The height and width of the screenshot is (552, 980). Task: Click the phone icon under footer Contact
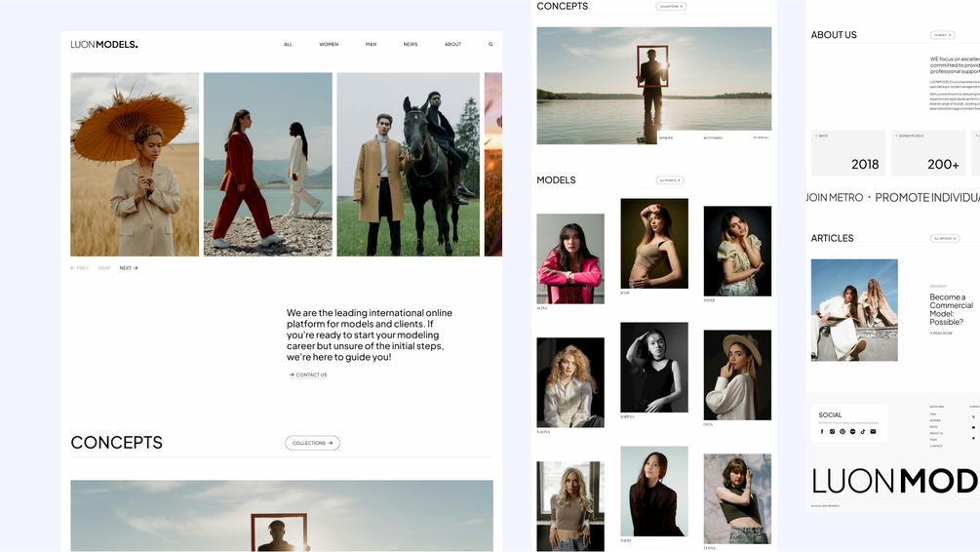(973, 417)
